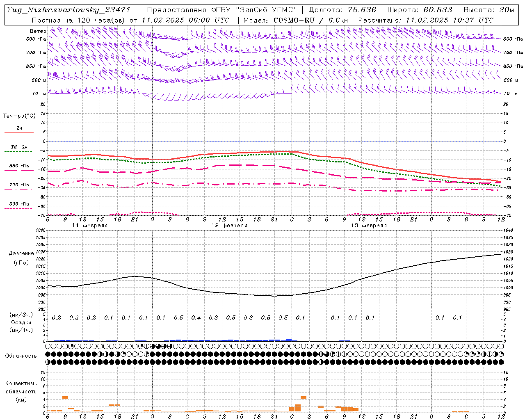
Task: Click the text Предоставлено ФГБУ "ЗапСиб УГМС"
Action: [x=222, y=10]
